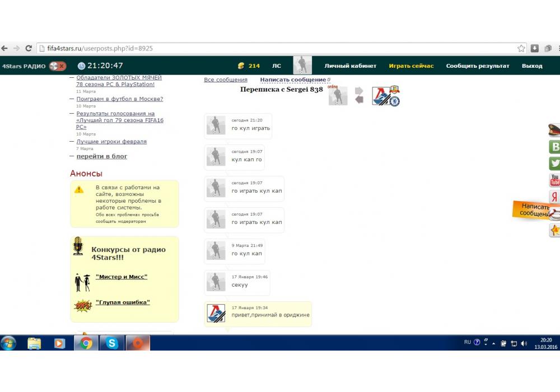The width and height of the screenshot is (560, 392).
Task: Open the Все сообщения link
Action: pos(225,80)
